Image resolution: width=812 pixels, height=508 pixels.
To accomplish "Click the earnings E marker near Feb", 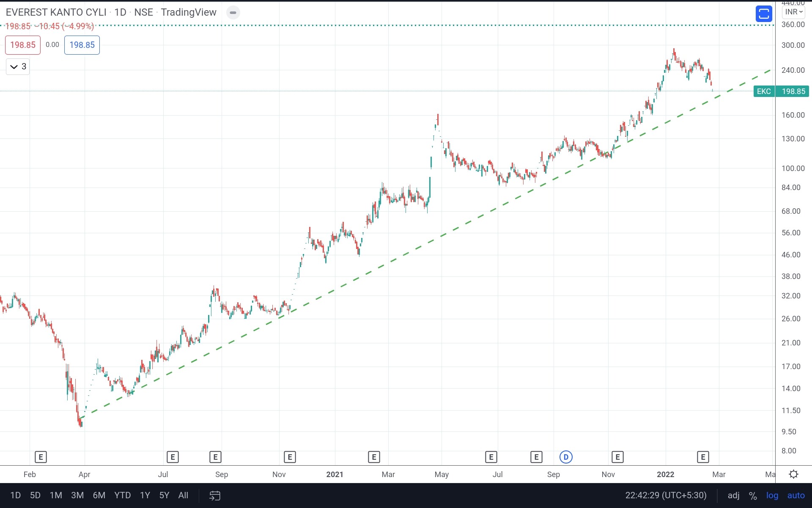I will 41,457.
